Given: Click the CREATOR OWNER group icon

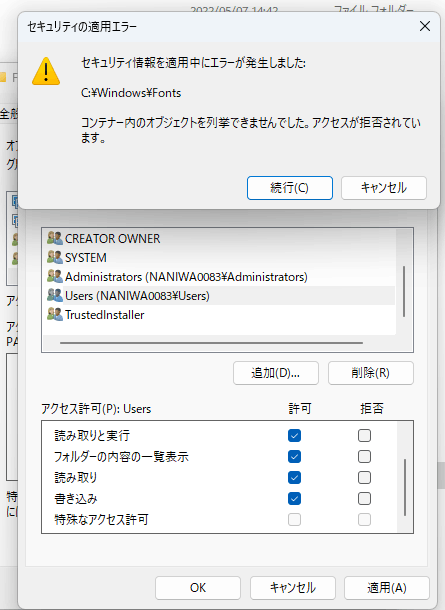Looking at the screenshot, I should (x=54, y=238).
